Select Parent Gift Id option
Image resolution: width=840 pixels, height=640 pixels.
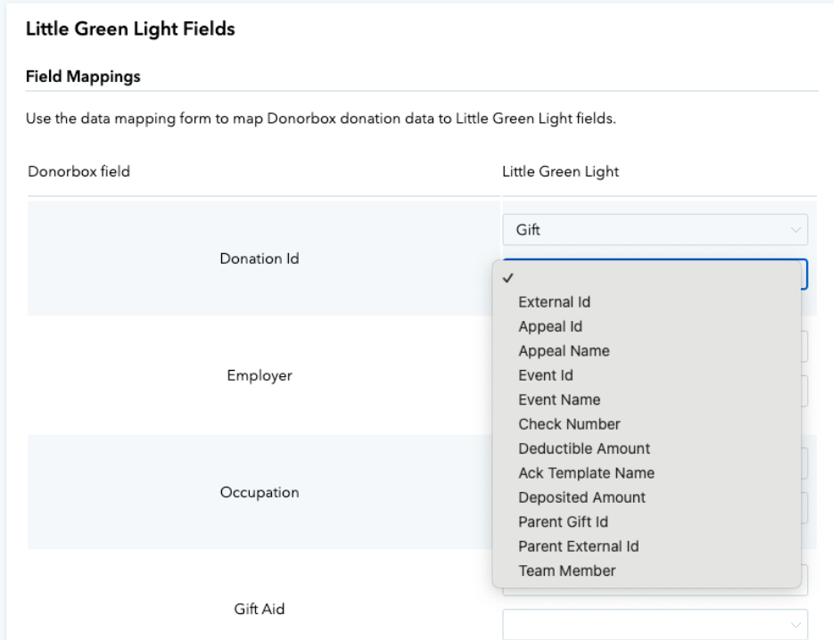click(646, 522)
